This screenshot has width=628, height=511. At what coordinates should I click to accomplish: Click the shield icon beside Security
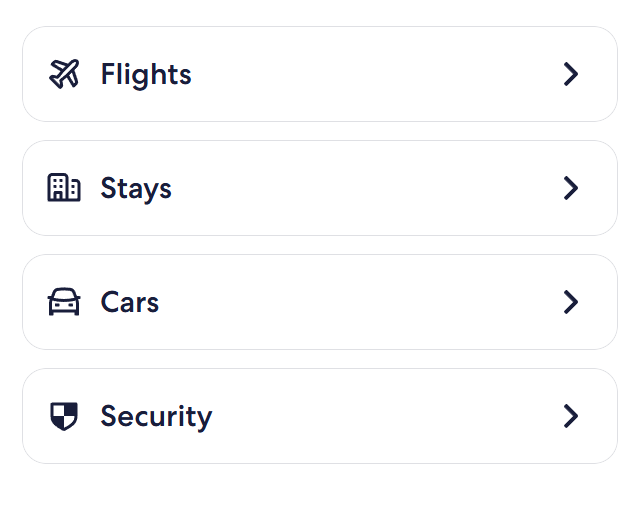click(x=64, y=416)
